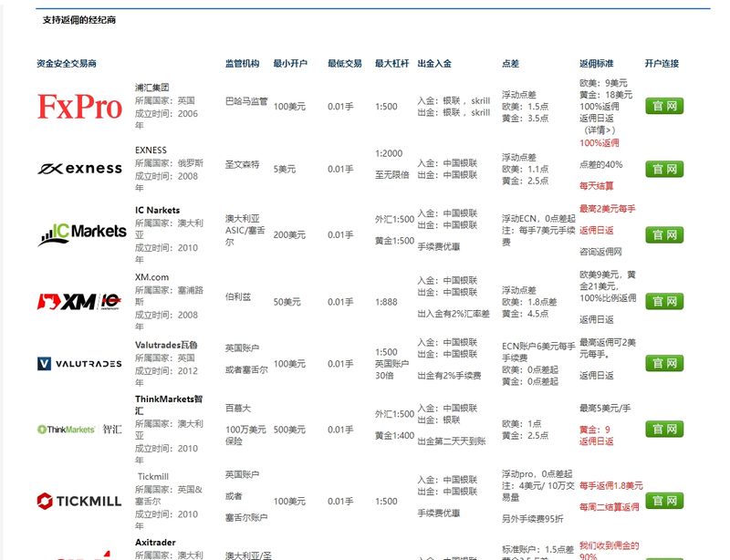This screenshot has width=730, height=560.
Task: Click the 1:2000 leverage text
Action: point(389,153)
